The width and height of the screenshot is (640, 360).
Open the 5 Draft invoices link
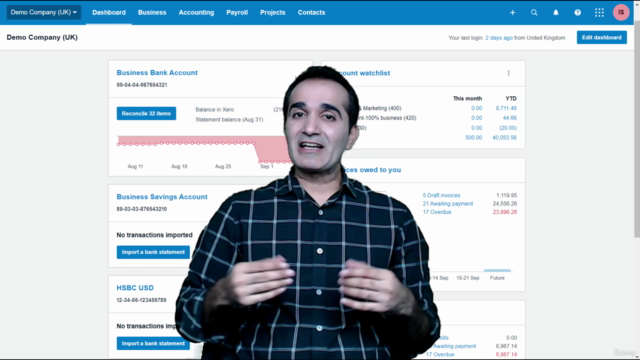click(x=441, y=196)
